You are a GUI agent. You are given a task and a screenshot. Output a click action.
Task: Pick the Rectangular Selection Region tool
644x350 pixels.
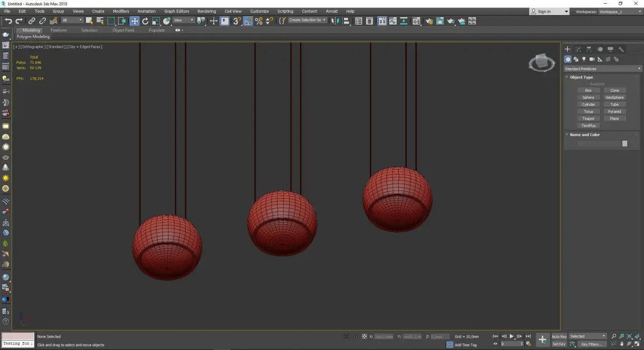pos(111,21)
